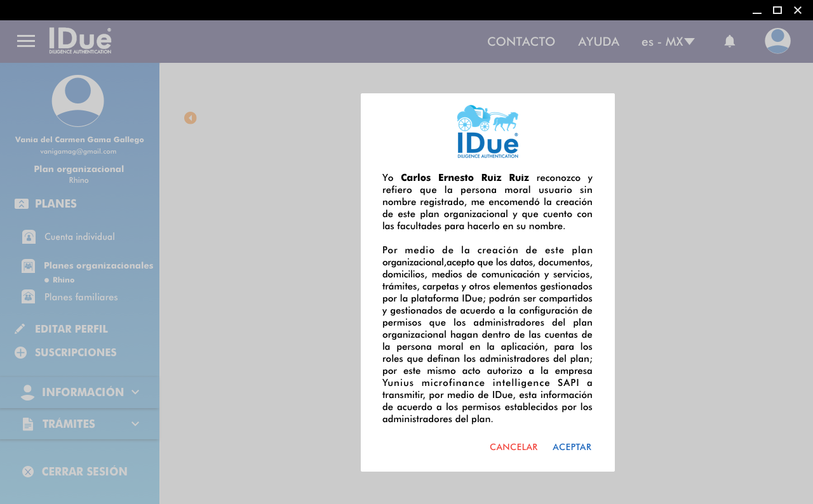Click the Editar Perfil pencil icon
Screen dimensions: 813x504
coord(20,329)
